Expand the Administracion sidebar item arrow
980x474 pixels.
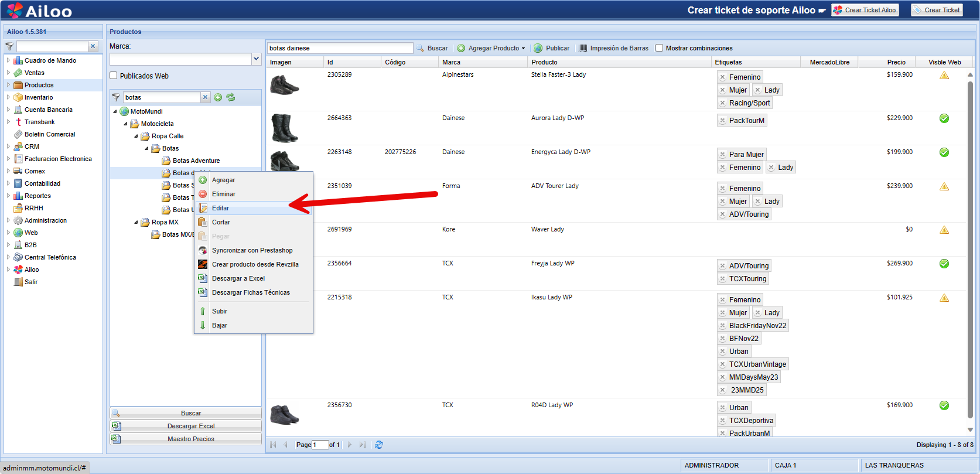tap(8, 220)
